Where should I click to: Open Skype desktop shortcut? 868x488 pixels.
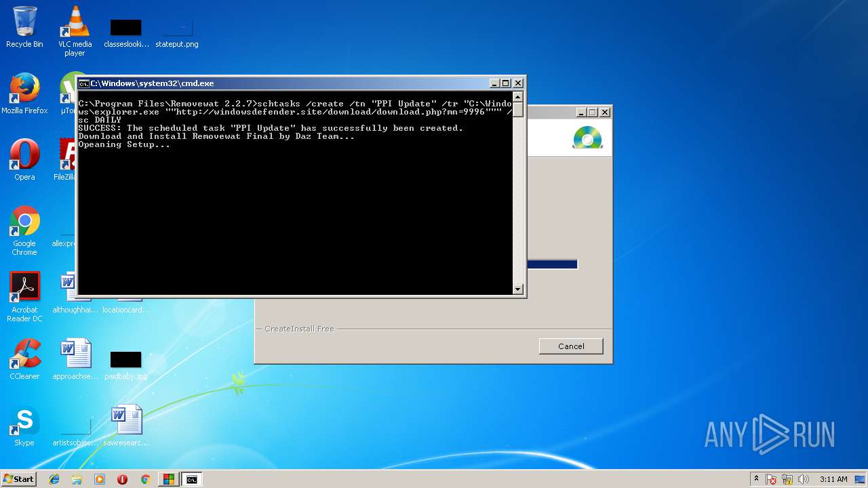tap(24, 426)
